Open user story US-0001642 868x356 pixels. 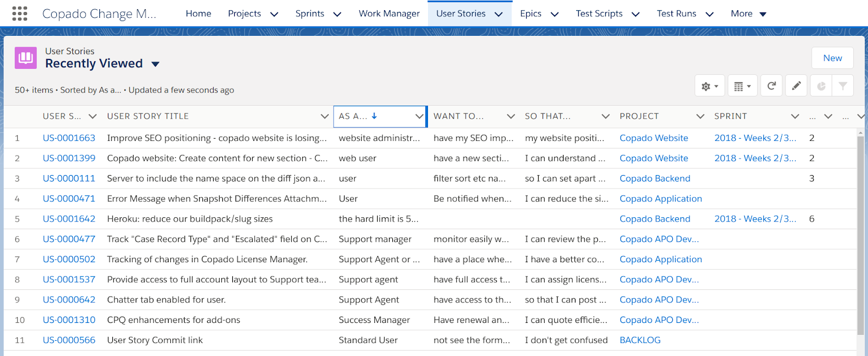pos(69,219)
